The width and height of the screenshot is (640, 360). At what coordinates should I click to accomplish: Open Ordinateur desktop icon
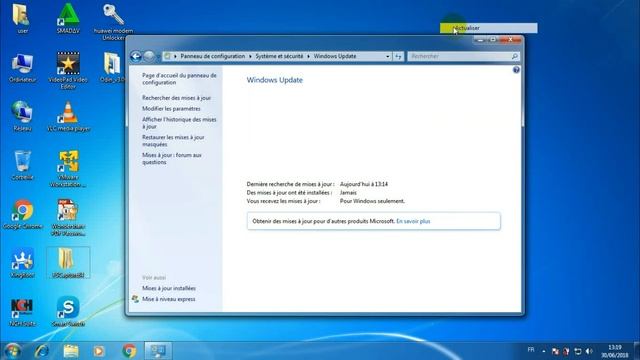click(x=22, y=68)
